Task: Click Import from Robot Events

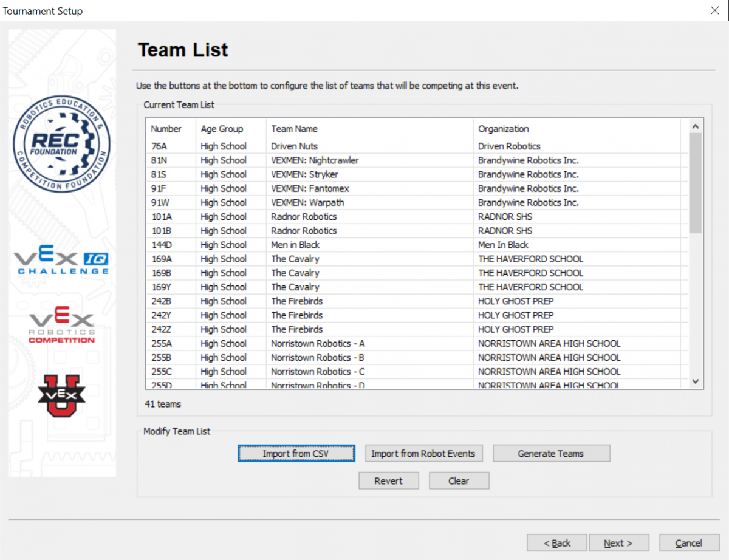Action: click(x=423, y=453)
